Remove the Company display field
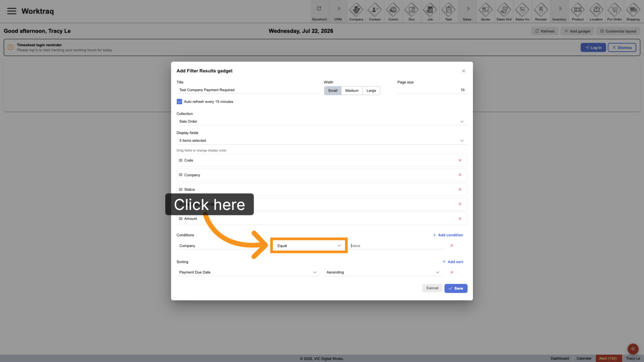The width and height of the screenshot is (644, 362). click(x=460, y=175)
